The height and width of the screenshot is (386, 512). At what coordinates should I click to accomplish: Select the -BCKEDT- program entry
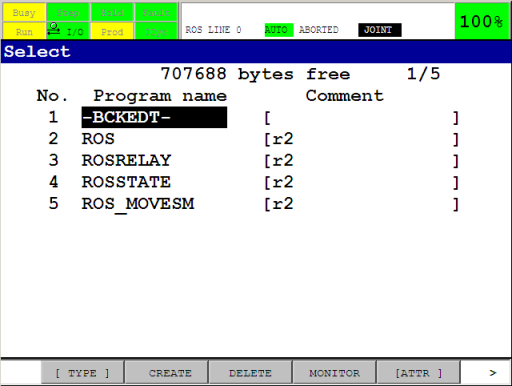[x=154, y=117]
